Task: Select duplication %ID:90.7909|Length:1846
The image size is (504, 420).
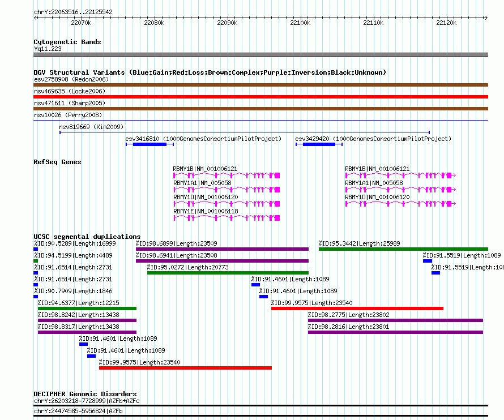Action: point(73,291)
